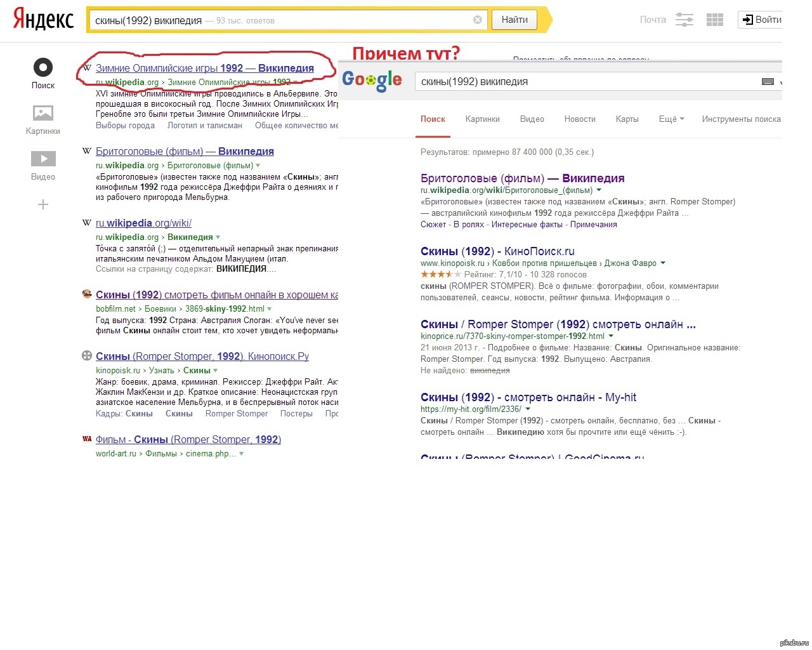
Task: Open the Google logo
Action: [x=372, y=80]
